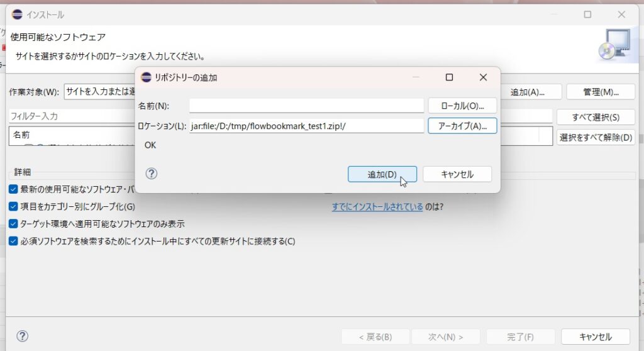Toggle 項目をカテゴリー別にグループ化 checkbox

[x=13, y=206]
